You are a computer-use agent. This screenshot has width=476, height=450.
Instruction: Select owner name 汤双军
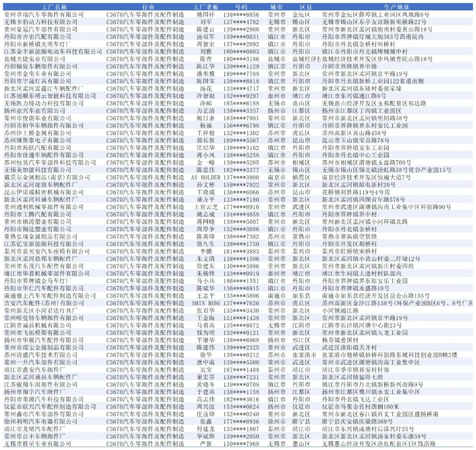pos(206,37)
